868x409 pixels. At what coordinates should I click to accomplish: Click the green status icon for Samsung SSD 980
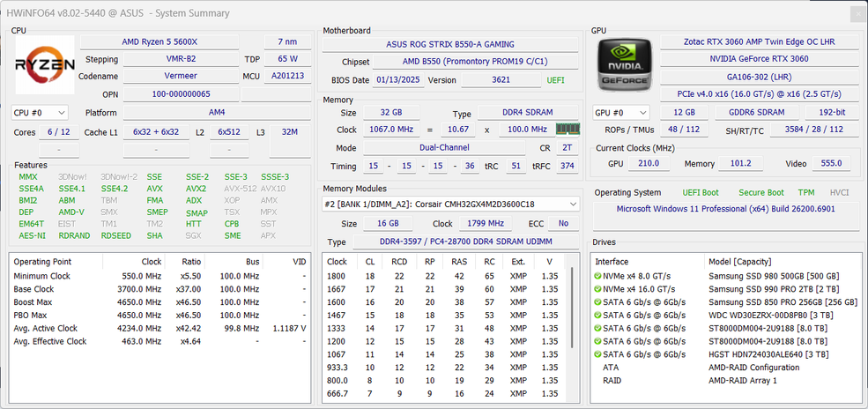pyautogui.click(x=599, y=276)
